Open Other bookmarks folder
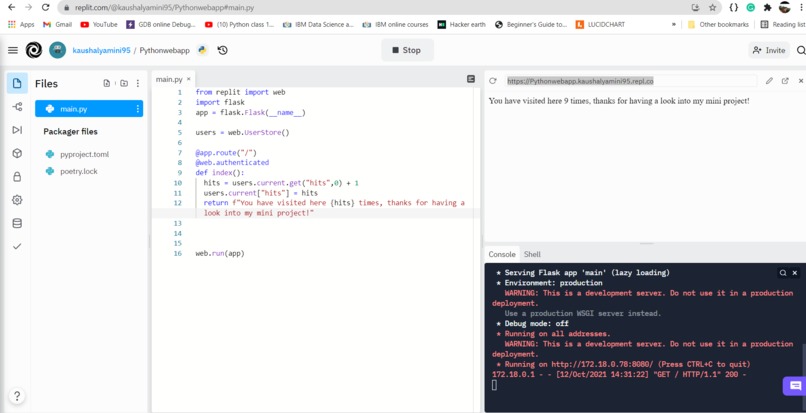Image resolution: width=806 pixels, height=413 pixels. pos(718,24)
